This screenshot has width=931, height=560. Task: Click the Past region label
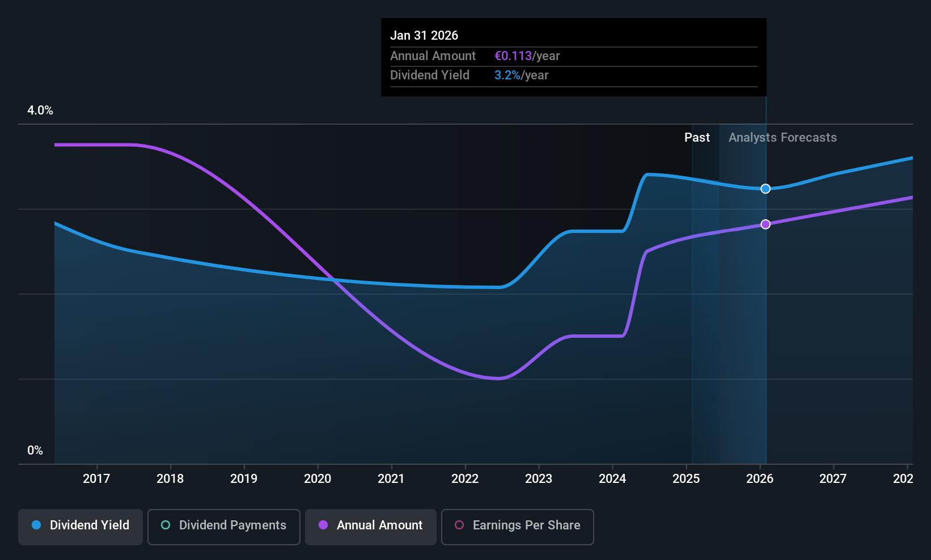point(697,138)
